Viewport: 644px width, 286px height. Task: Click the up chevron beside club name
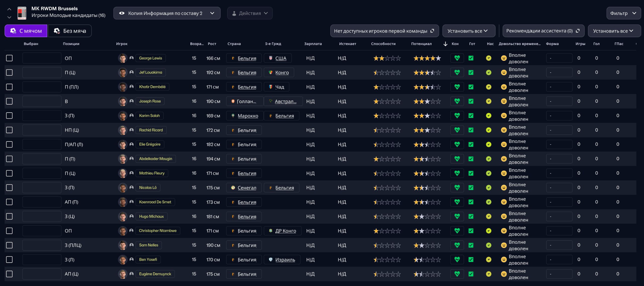(x=9, y=9)
